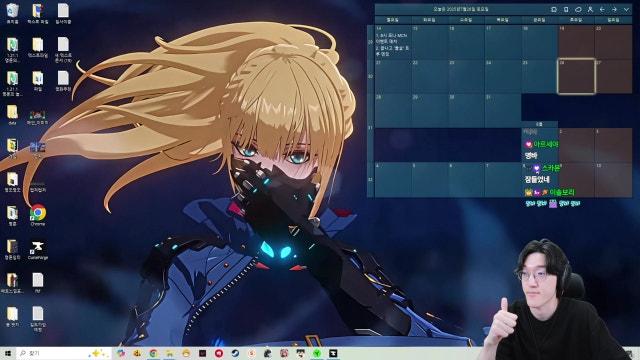Go to next month with right arrow

614,9
